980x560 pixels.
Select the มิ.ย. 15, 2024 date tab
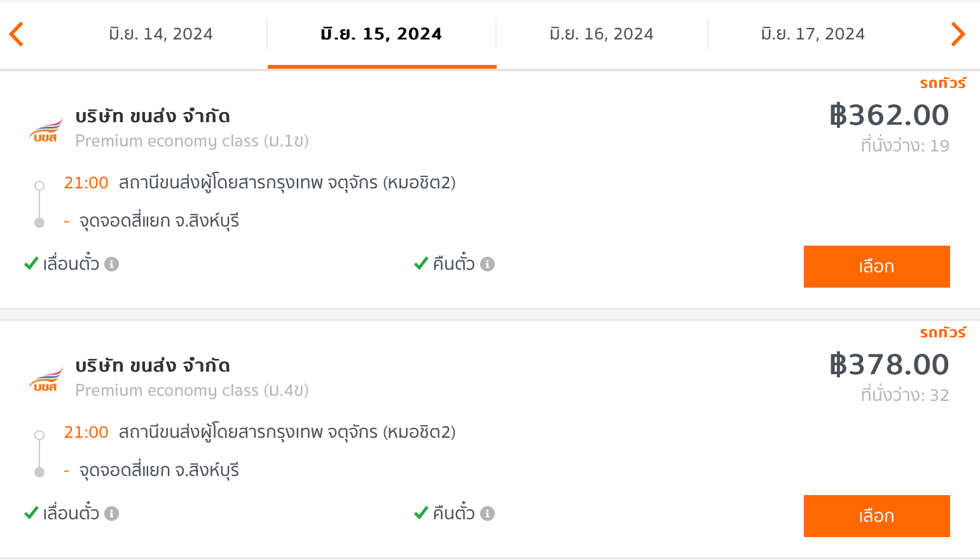[x=382, y=34]
